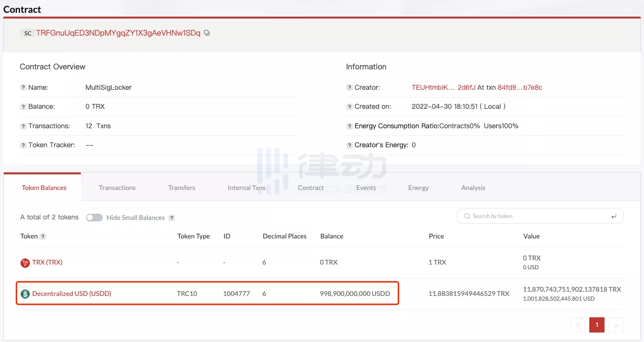Select page 1 in pagination
The width and height of the screenshot is (644, 342).
(597, 325)
